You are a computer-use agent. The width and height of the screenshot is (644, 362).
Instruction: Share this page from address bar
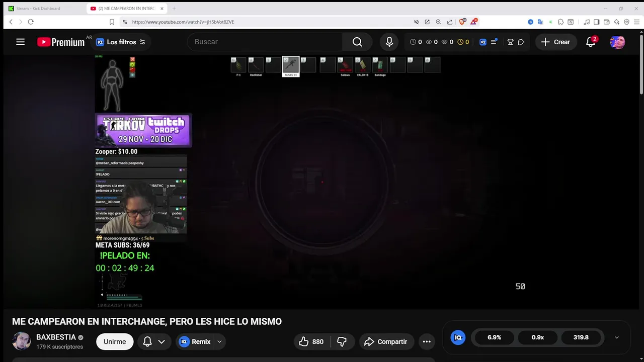pos(450,22)
